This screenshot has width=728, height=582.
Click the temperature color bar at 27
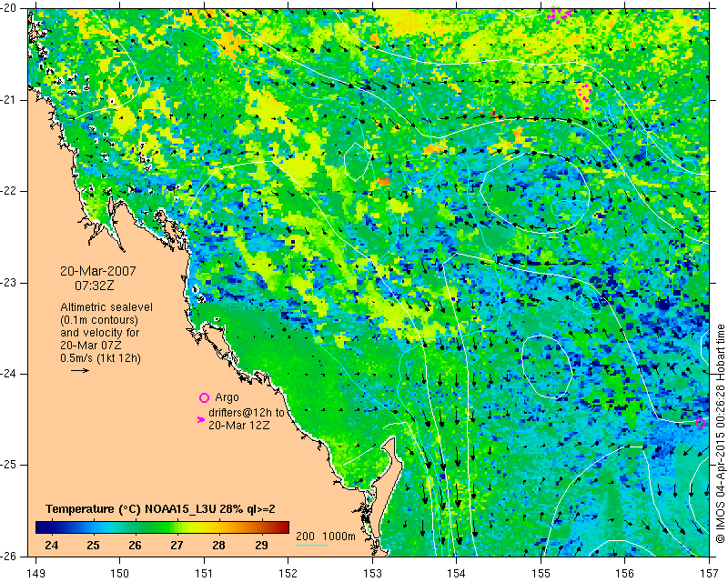(177, 527)
